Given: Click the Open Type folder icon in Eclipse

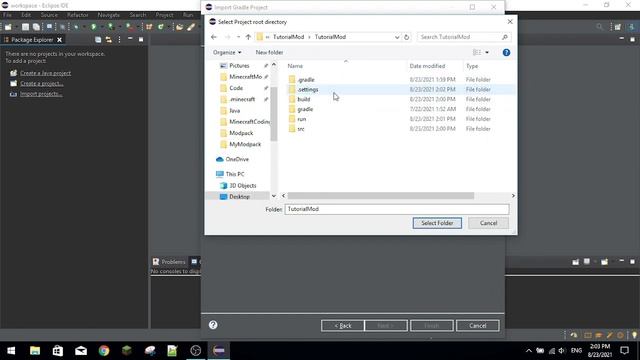Looking at the screenshot, I should [x=179, y=27].
